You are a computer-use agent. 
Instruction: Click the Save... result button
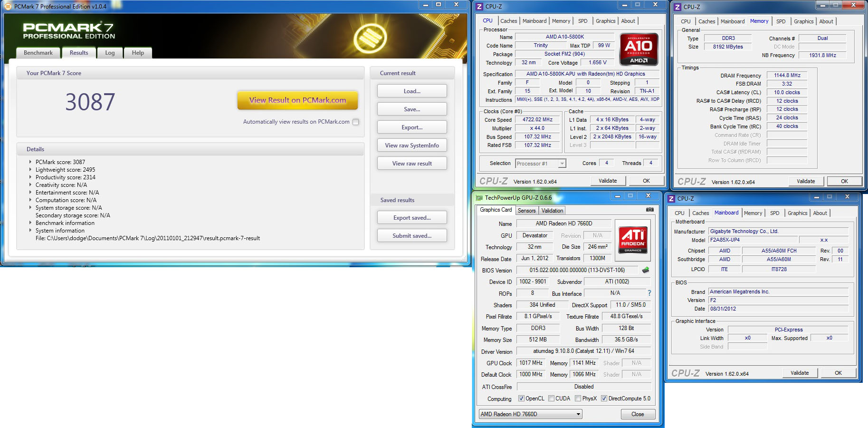412,109
